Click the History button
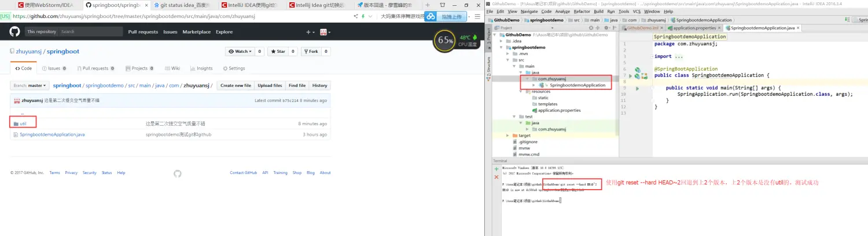 [319, 85]
